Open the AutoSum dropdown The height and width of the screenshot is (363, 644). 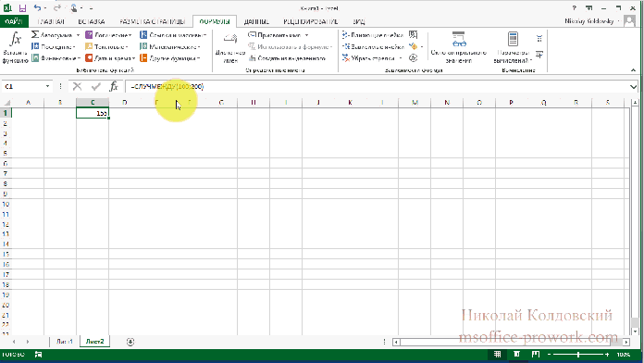pyautogui.click(x=78, y=35)
